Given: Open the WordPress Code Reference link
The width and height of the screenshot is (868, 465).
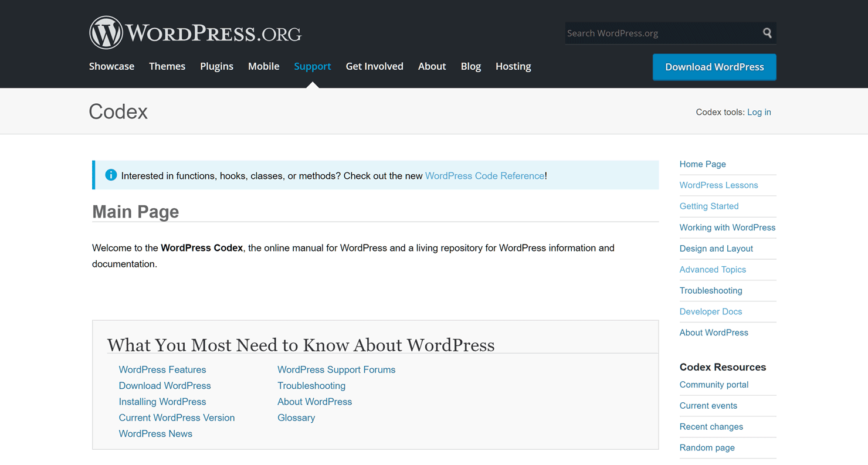Looking at the screenshot, I should coord(484,175).
